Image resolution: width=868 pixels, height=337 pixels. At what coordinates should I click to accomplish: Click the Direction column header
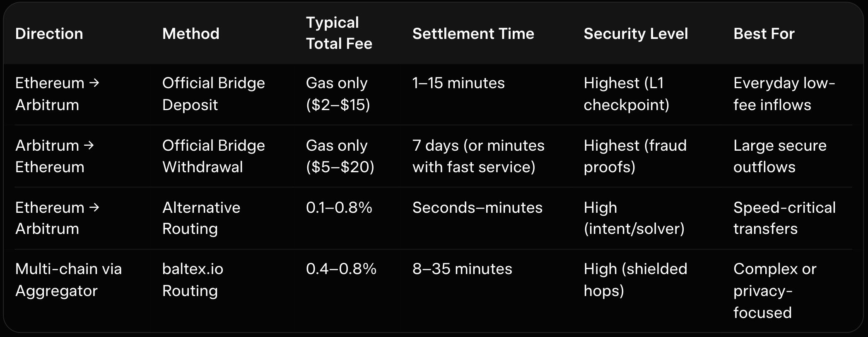click(49, 34)
